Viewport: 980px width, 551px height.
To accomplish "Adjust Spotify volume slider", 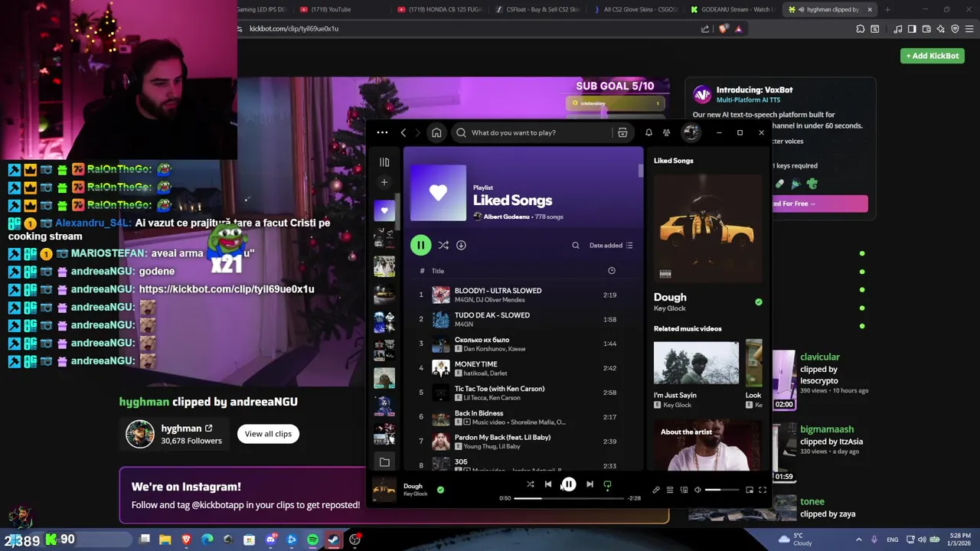I will pyautogui.click(x=723, y=490).
